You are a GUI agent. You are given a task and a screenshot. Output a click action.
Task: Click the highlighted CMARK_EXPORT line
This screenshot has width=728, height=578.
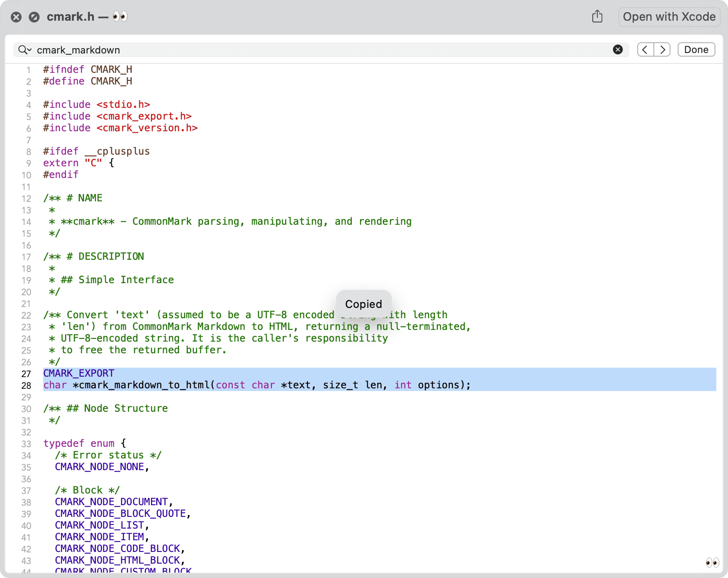coord(79,373)
